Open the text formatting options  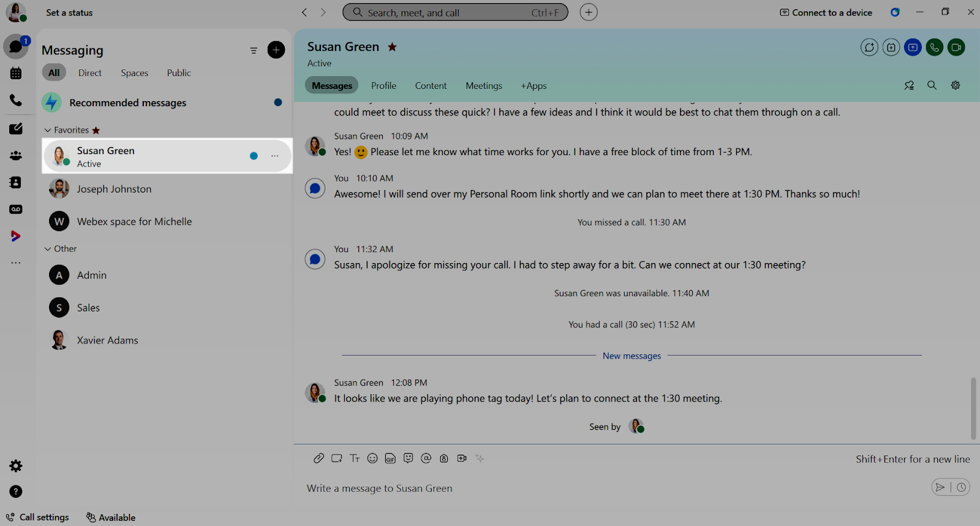tap(355, 459)
